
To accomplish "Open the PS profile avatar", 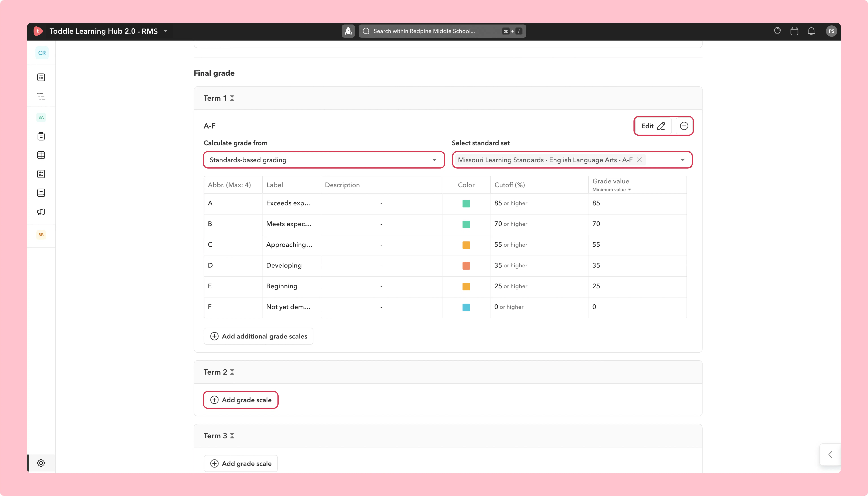I will pos(831,31).
